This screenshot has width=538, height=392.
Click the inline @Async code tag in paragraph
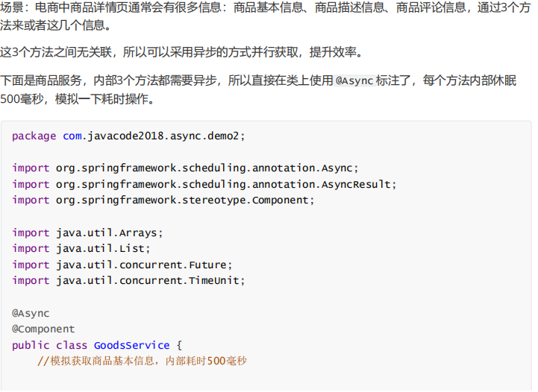[354, 80]
